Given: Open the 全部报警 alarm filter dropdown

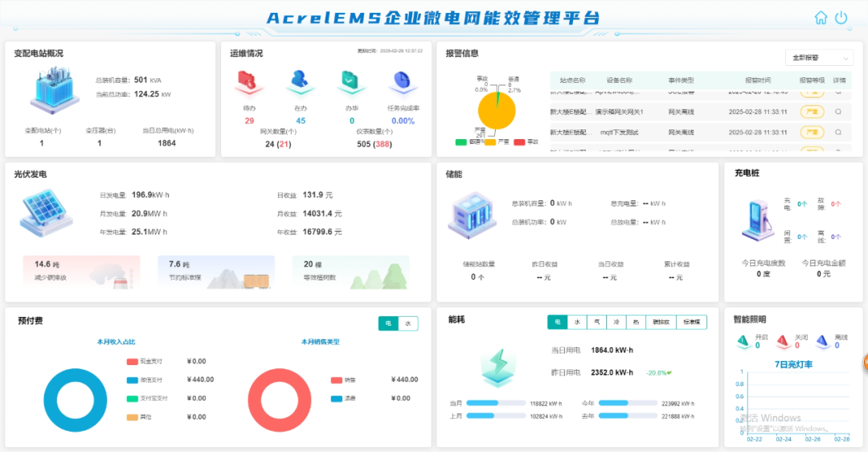Looking at the screenshot, I should pos(819,58).
